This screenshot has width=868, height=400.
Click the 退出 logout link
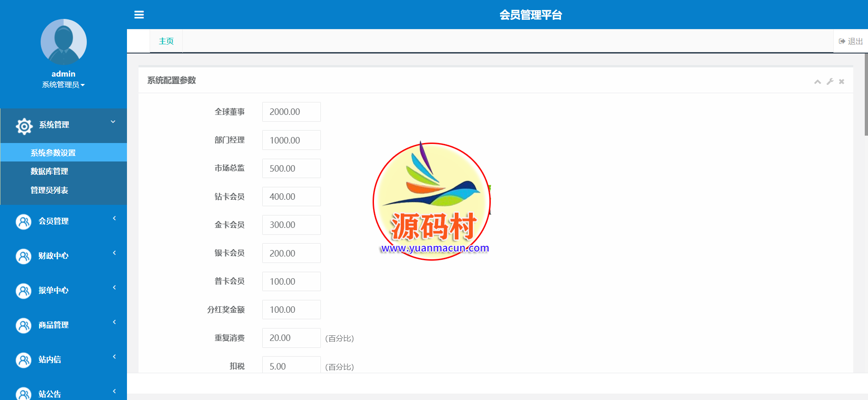(851, 41)
